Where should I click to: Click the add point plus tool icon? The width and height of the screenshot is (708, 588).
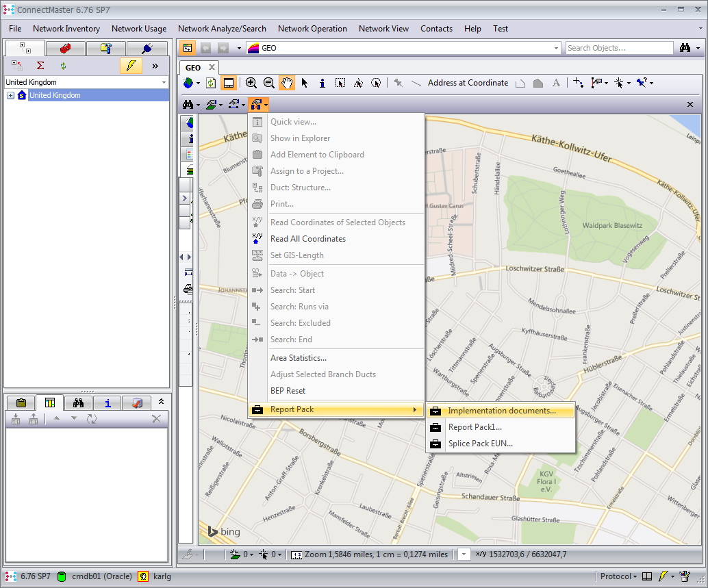click(577, 83)
